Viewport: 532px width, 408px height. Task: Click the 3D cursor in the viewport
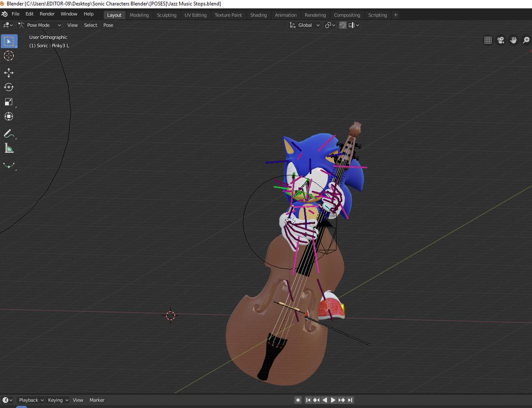(x=171, y=315)
